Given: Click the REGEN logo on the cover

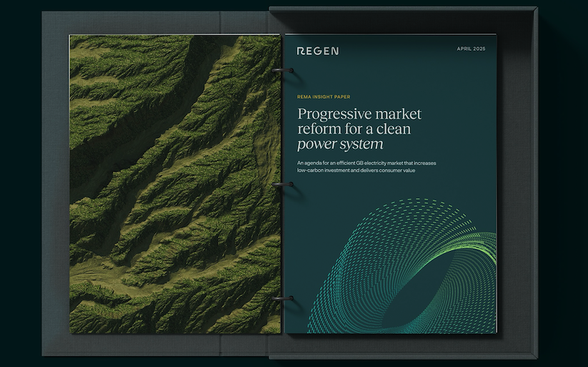Looking at the screenshot, I should 317,51.
